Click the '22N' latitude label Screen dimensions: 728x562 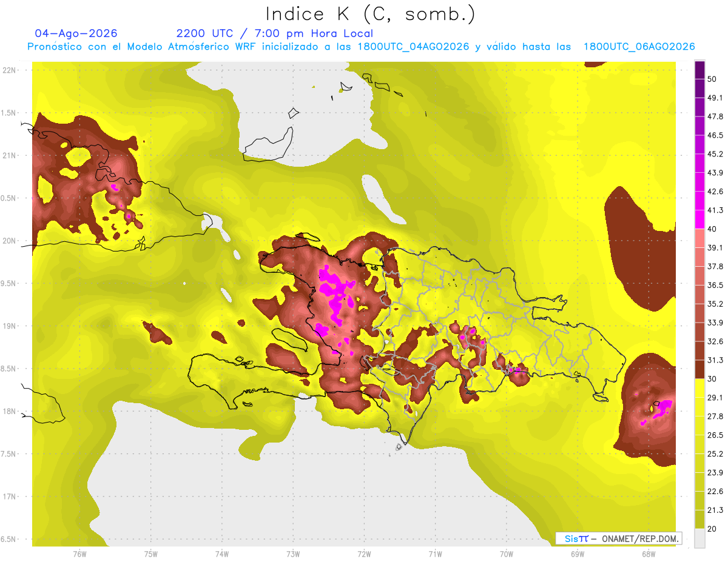pyautogui.click(x=9, y=70)
